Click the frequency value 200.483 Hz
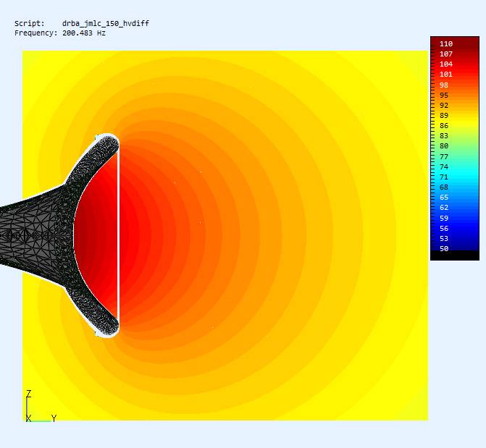486x448 pixels. point(84,33)
